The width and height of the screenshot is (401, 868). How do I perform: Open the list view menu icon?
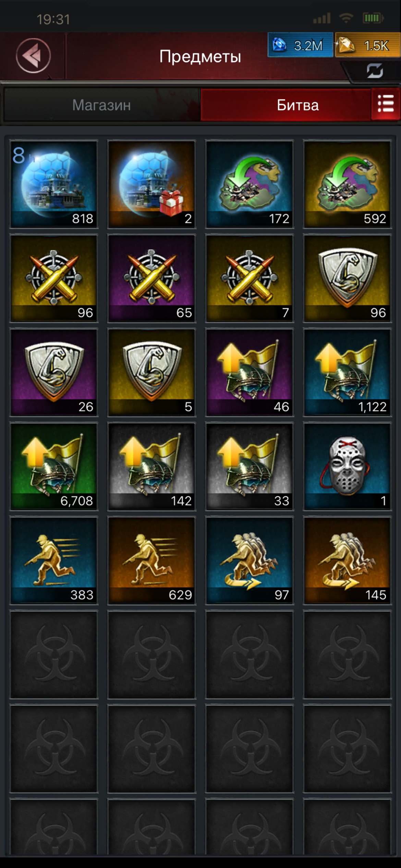coord(386,104)
